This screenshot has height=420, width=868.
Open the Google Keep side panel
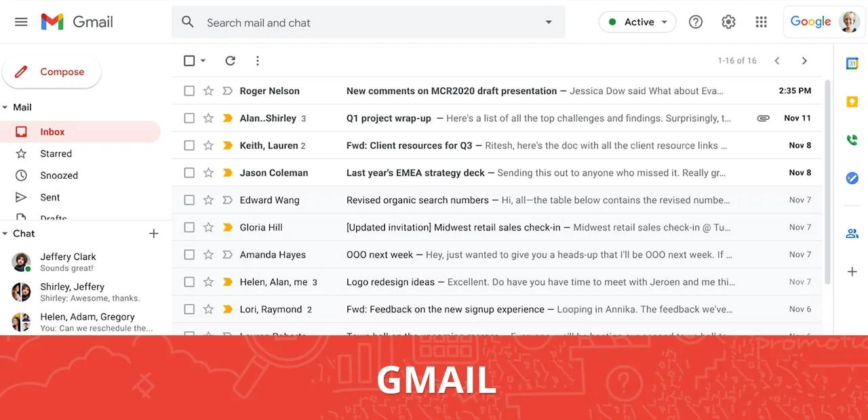coord(852,102)
